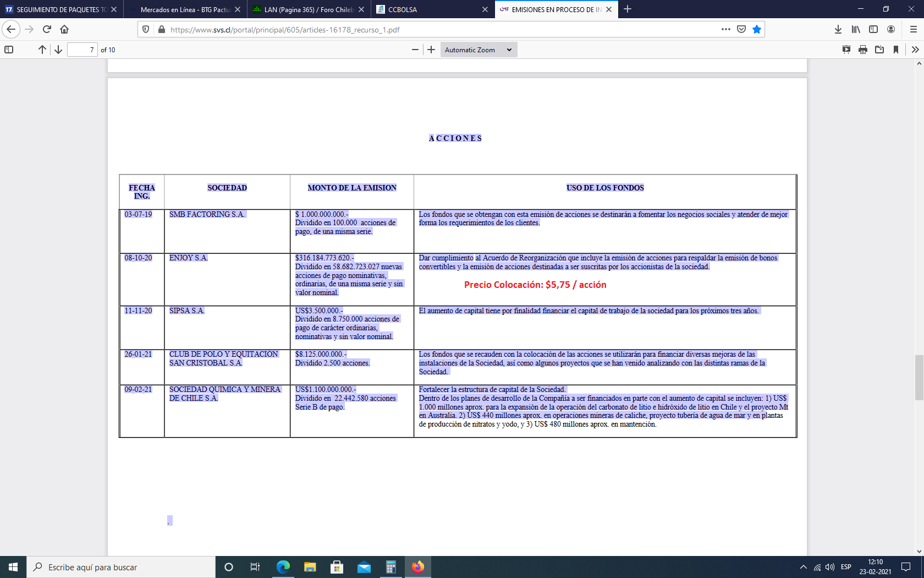Open the Windows notification center
The width and height of the screenshot is (924, 578).
906,567
